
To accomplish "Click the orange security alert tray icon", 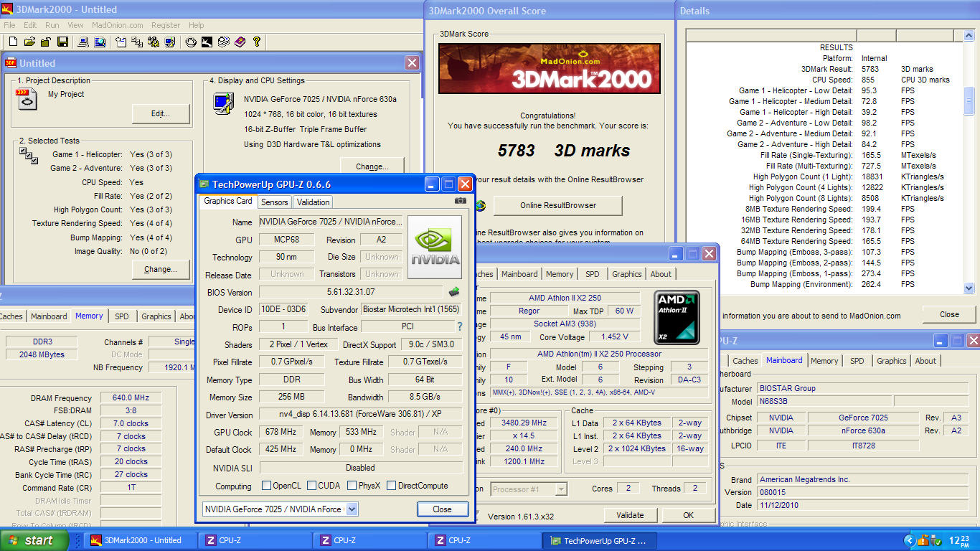I will pos(924,540).
